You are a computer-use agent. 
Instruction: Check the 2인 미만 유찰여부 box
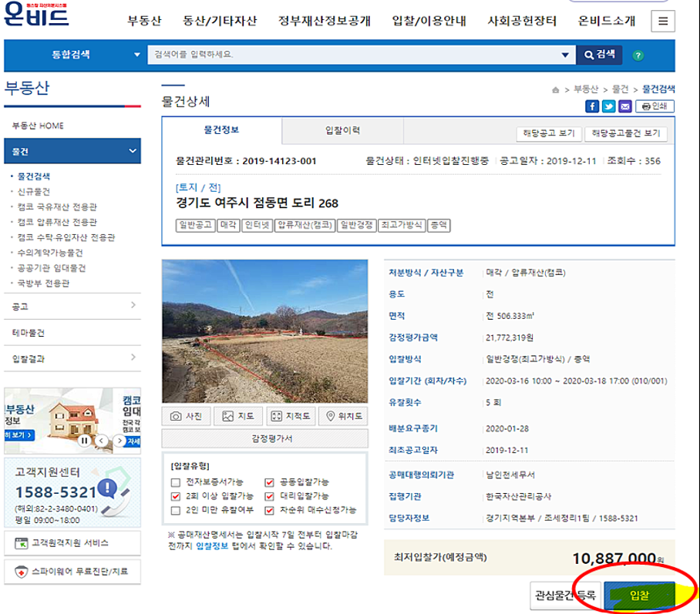pos(176,509)
